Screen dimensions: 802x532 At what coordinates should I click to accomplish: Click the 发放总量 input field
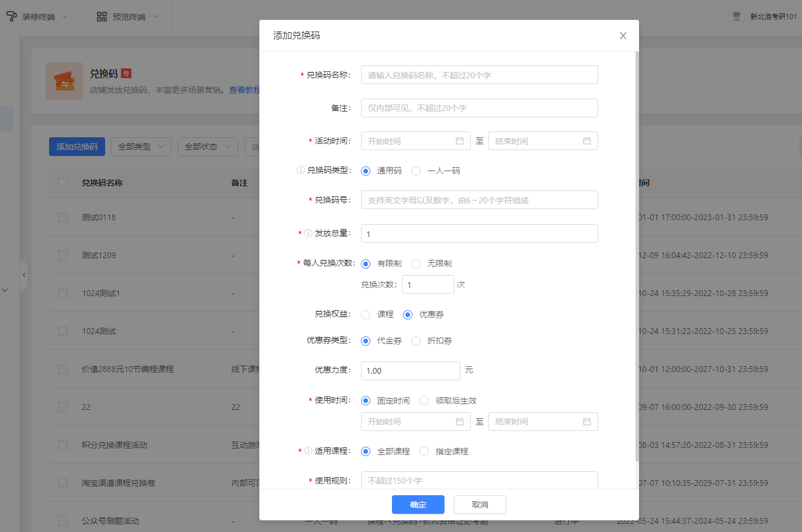click(480, 234)
